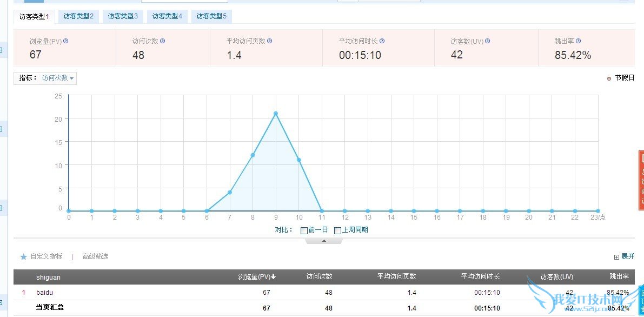Click the chart peak data point at hour 9

point(276,114)
